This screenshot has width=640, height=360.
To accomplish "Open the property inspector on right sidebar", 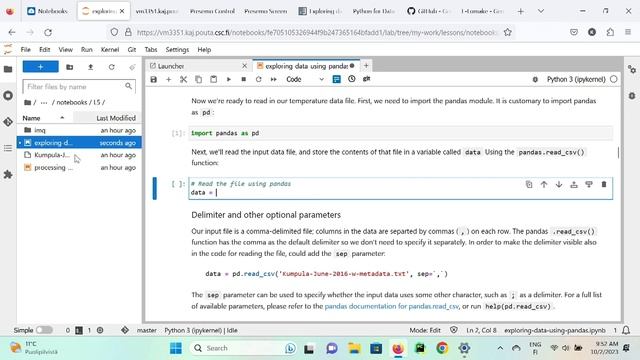I will click(632, 69).
